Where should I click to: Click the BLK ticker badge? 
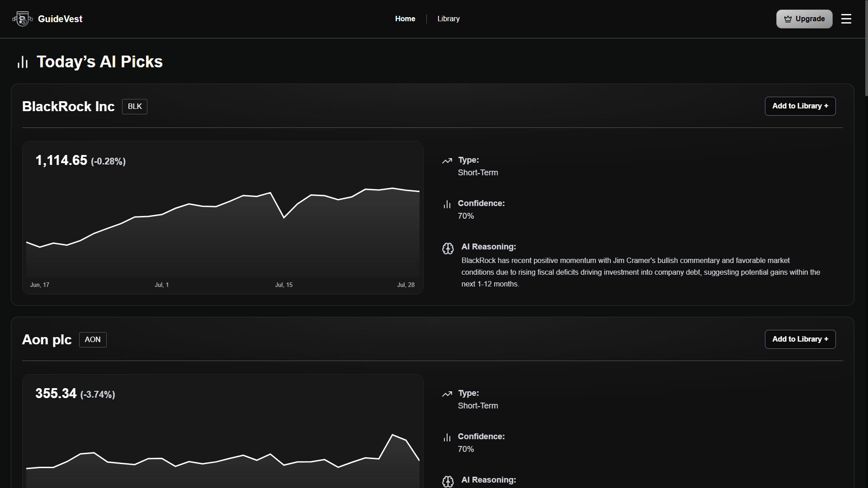135,107
